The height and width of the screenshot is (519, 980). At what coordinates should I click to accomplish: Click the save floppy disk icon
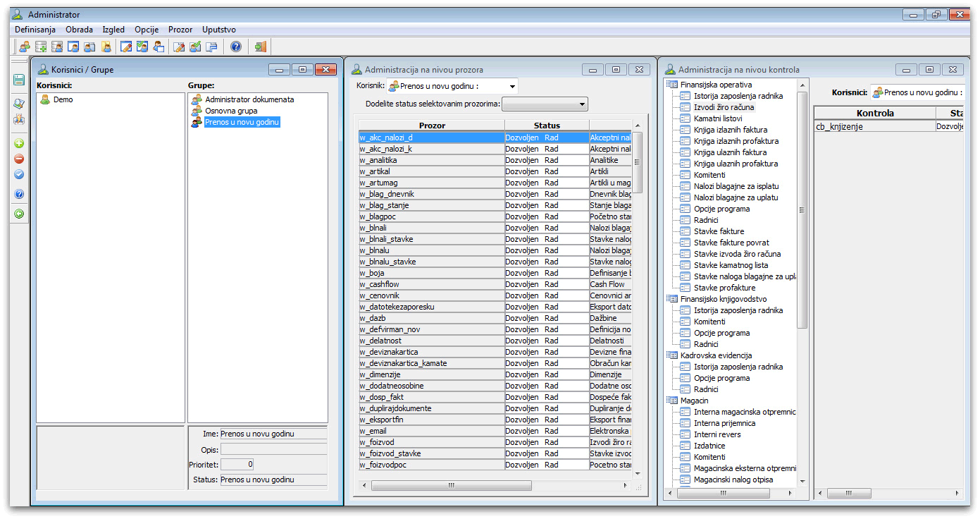19,80
